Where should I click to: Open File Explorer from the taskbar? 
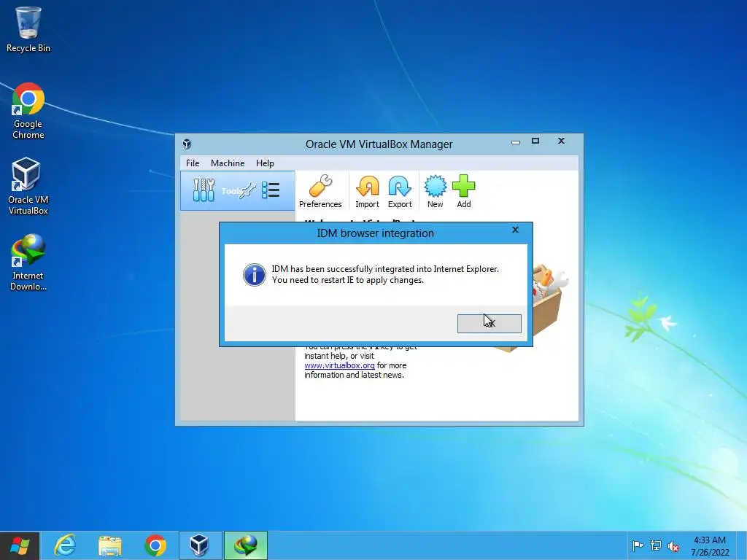(109, 545)
